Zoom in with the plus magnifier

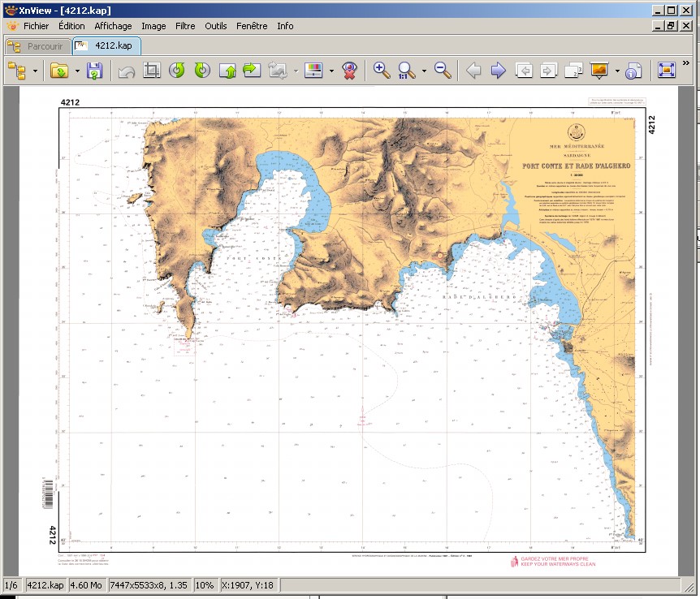[382, 71]
